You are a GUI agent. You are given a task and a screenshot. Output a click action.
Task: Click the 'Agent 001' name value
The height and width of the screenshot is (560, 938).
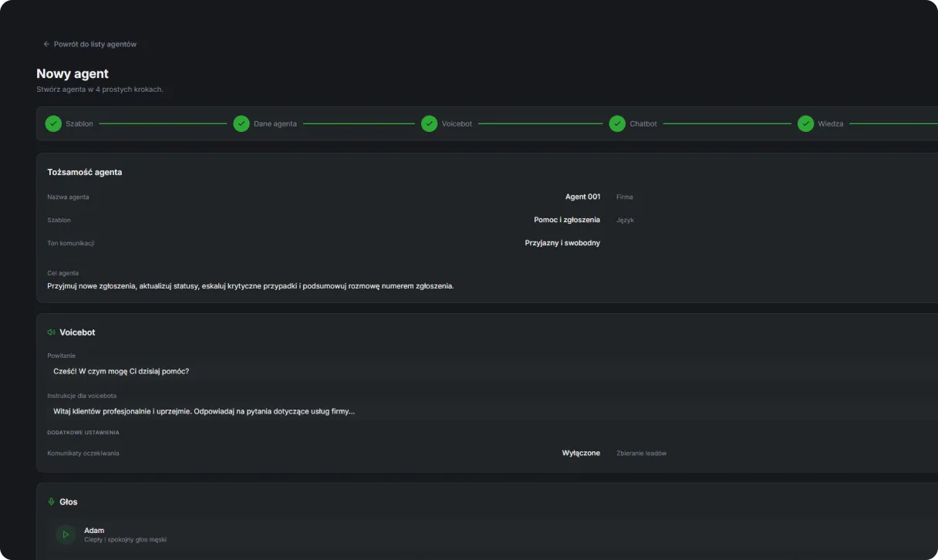point(582,197)
